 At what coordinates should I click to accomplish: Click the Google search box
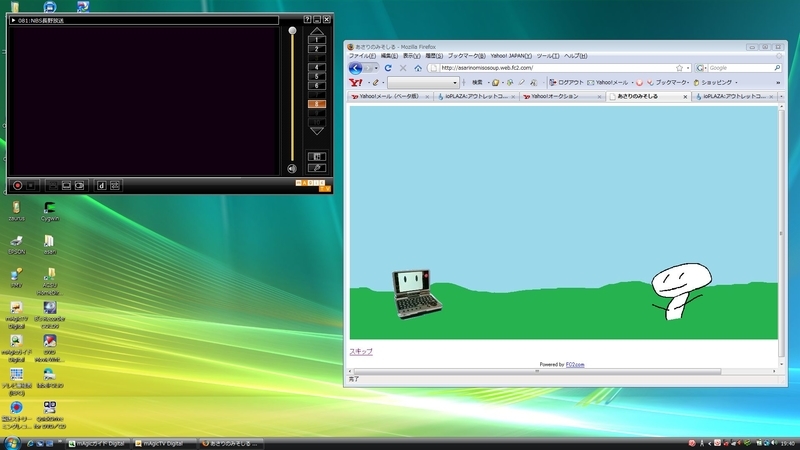[x=740, y=68]
